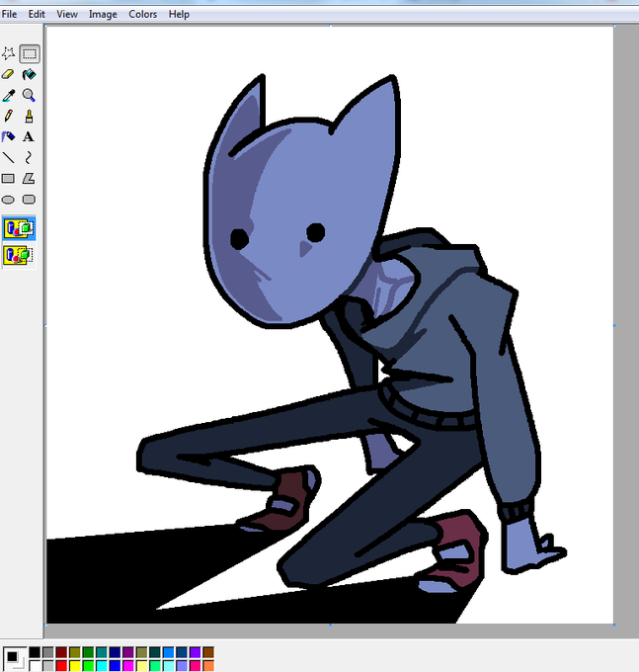The image size is (639, 672).
Task: Select the Text tool
Action: point(29,136)
